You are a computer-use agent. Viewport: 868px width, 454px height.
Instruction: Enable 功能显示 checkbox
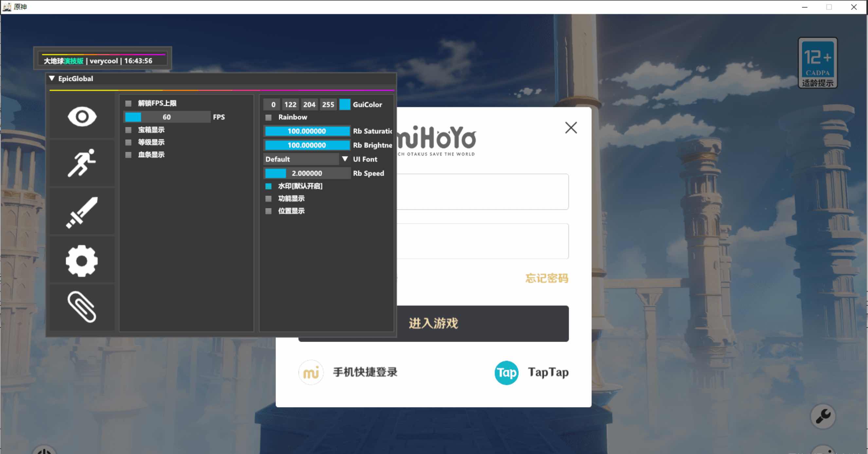pos(269,199)
